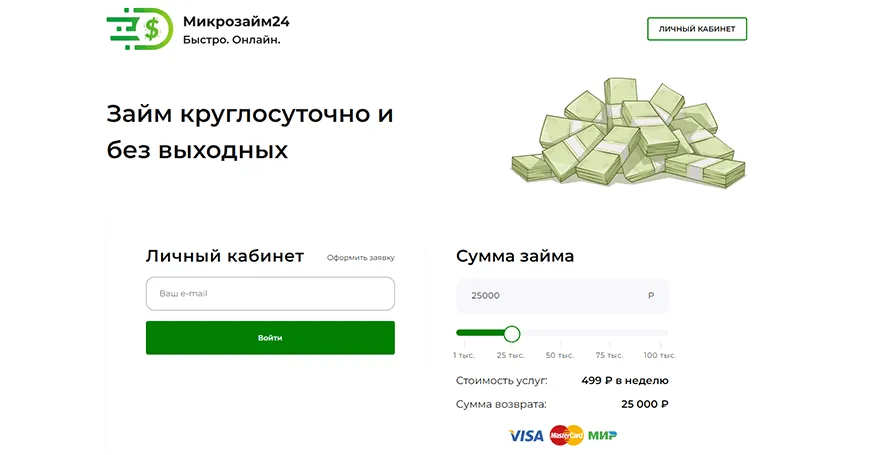870x455 pixels.
Task: Click the pile of money illustration
Action: [628, 136]
